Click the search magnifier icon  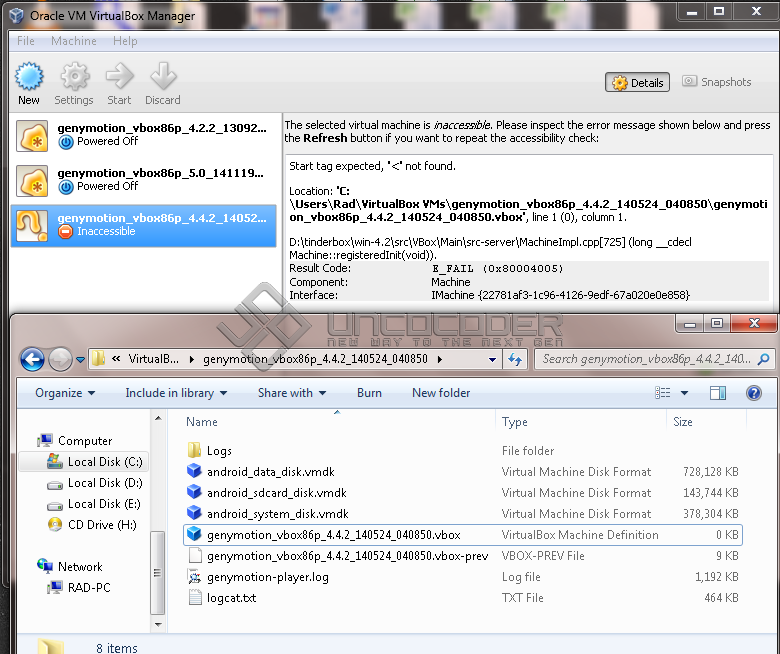(764, 359)
